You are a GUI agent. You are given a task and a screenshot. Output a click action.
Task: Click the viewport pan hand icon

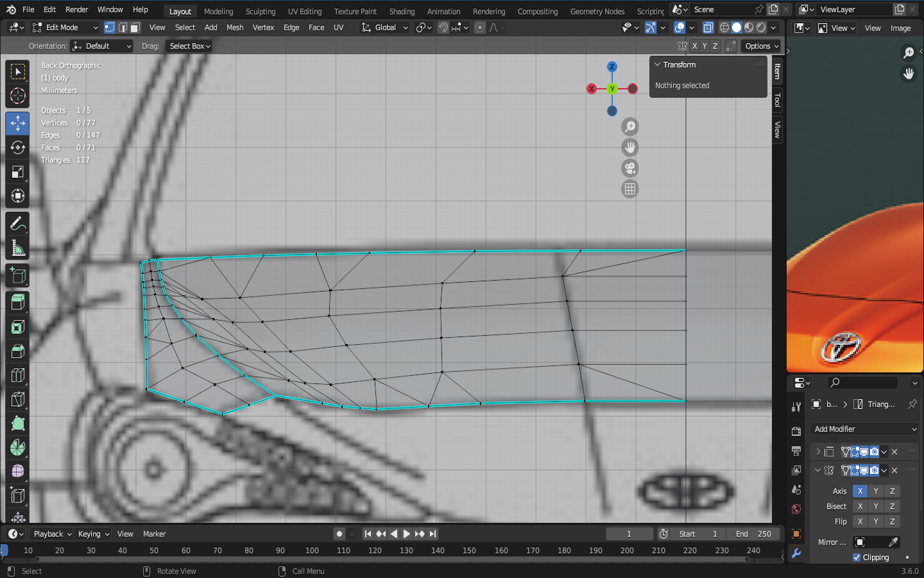pos(630,148)
